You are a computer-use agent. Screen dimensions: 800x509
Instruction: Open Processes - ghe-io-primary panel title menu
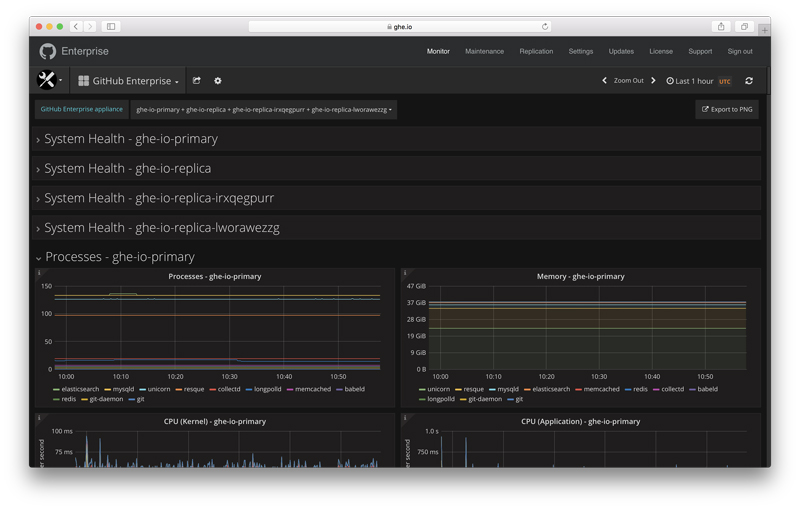tap(214, 276)
